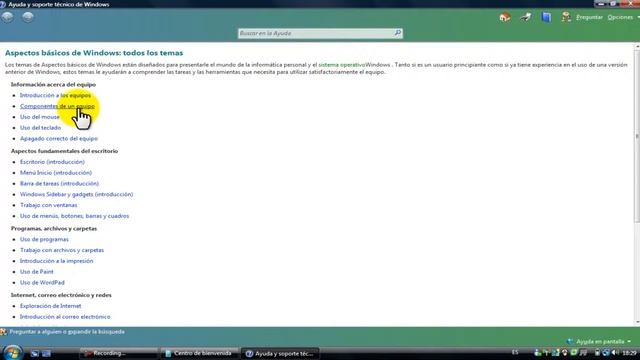Image resolution: width=640 pixels, height=360 pixels.
Task: Open the blue book Browse Help icon
Action: (x=546, y=17)
